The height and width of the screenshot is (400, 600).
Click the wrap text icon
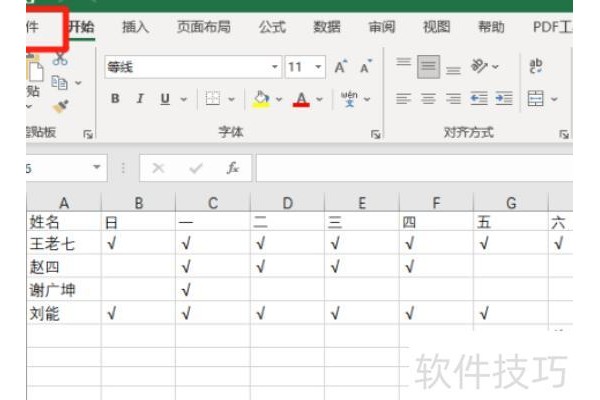tap(536, 66)
